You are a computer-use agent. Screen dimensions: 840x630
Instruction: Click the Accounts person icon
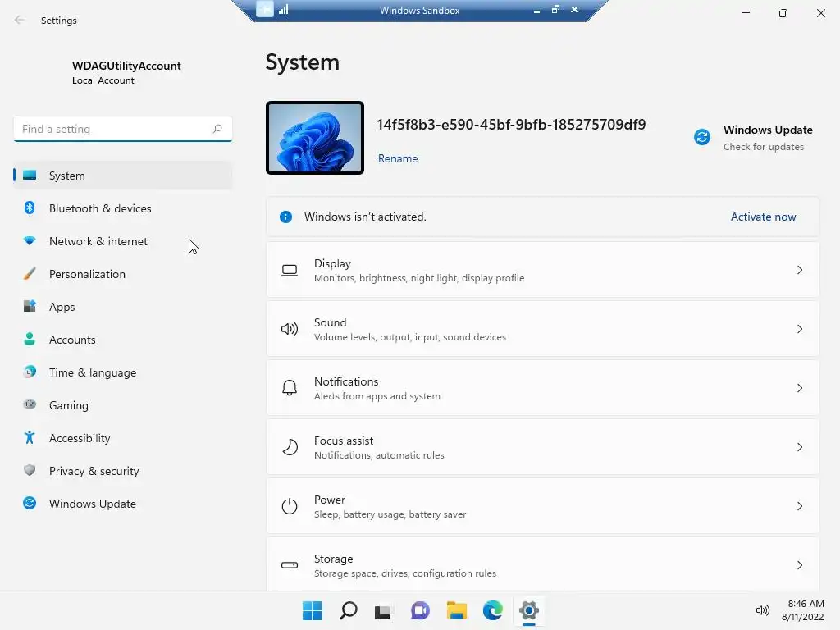[30, 339]
